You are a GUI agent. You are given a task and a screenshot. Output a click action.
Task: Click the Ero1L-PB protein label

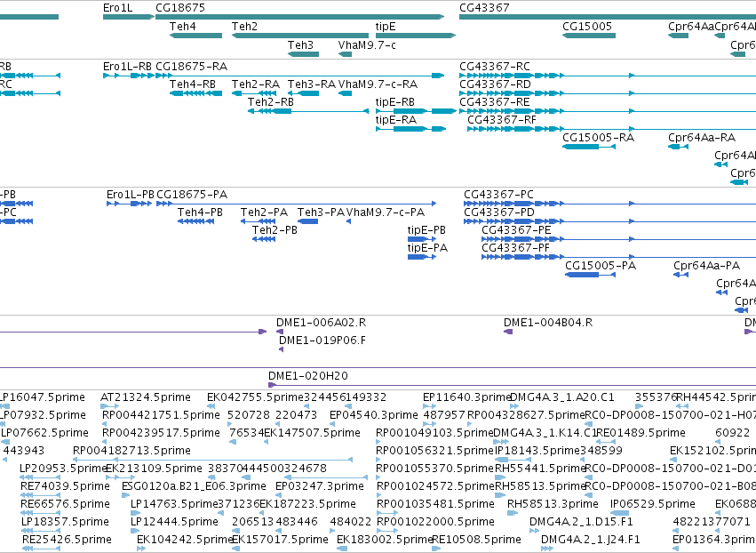point(131,195)
